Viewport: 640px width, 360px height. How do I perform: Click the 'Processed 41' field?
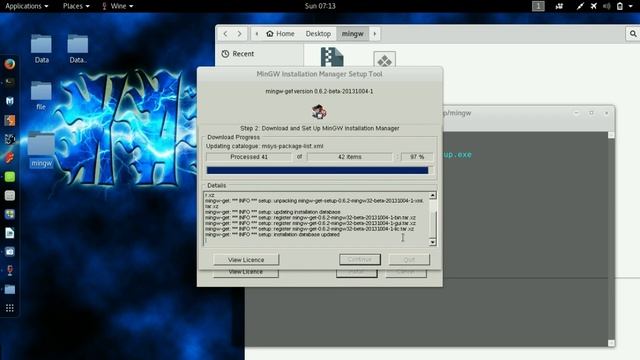point(249,157)
